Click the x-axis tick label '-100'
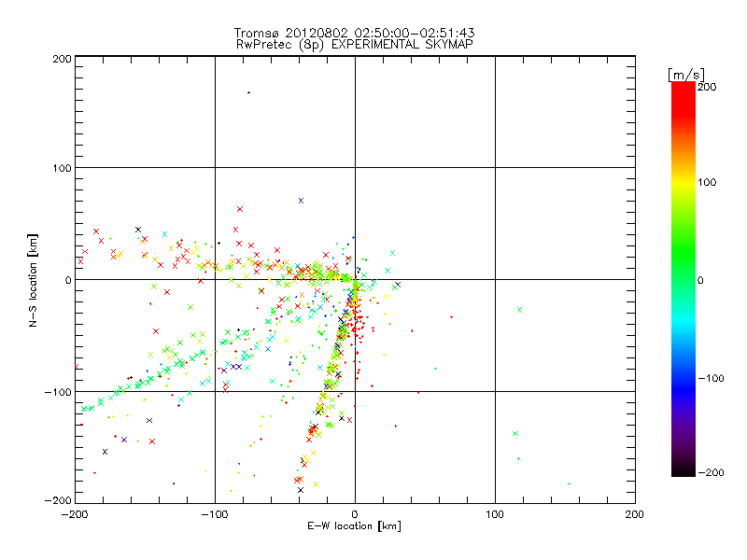 click(215, 514)
